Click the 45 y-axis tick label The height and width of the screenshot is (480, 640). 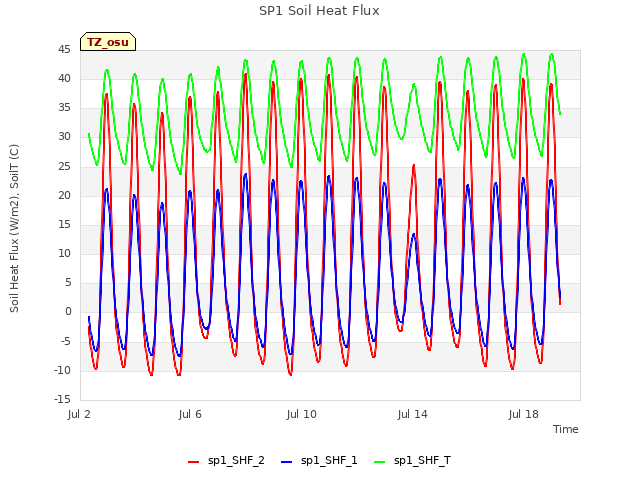64,50
